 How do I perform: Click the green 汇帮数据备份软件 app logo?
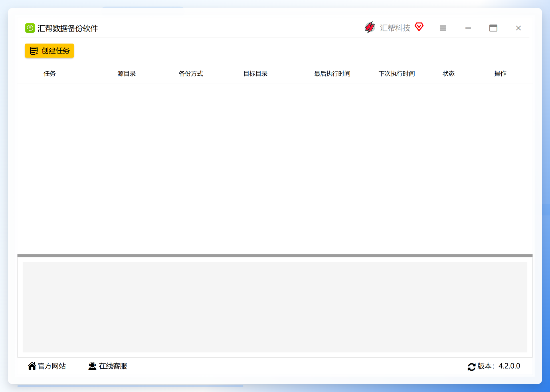pyautogui.click(x=30, y=28)
